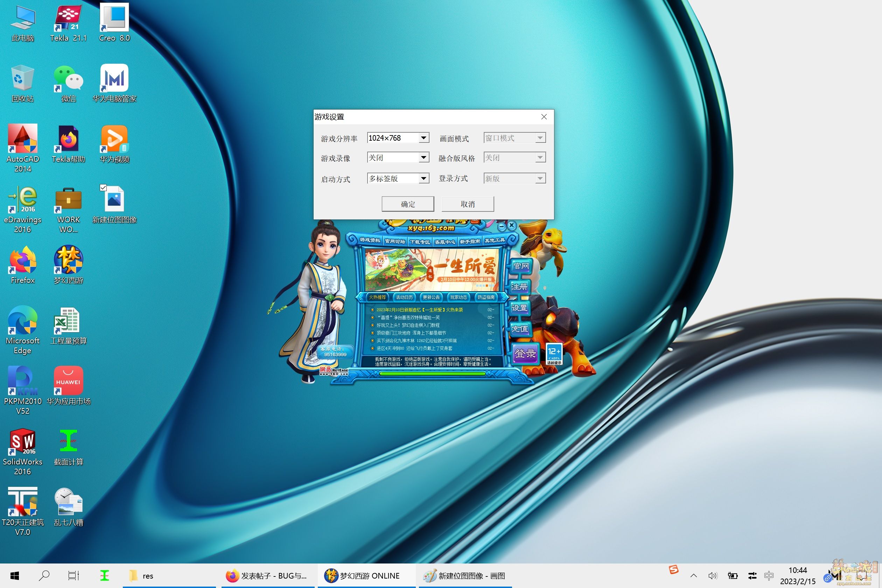The image size is (882, 588).
Task: Open news link 2023年2月10日新服追忆【一生所爱】
Action: (420, 310)
